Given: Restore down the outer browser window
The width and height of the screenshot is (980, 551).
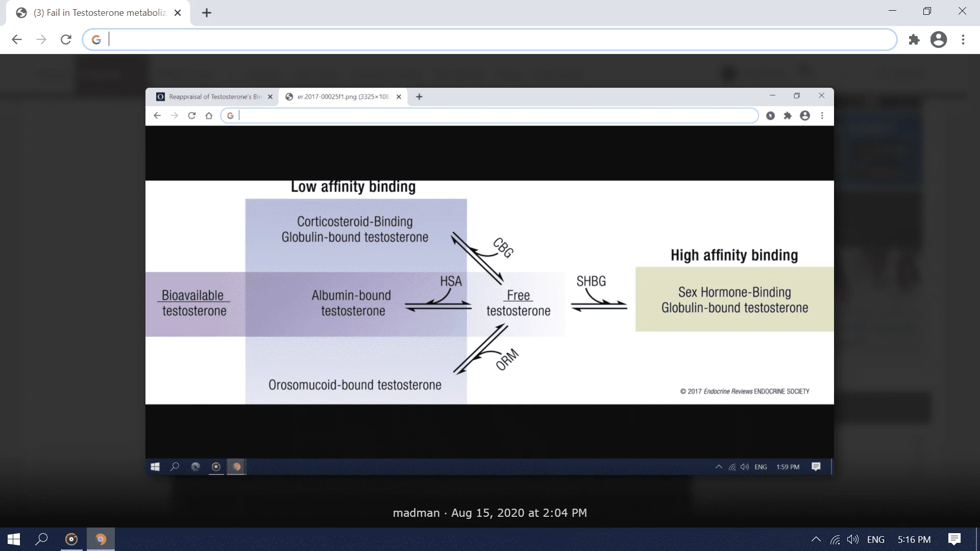Looking at the screenshot, I should pyautogui.click(x=927, y=11).
